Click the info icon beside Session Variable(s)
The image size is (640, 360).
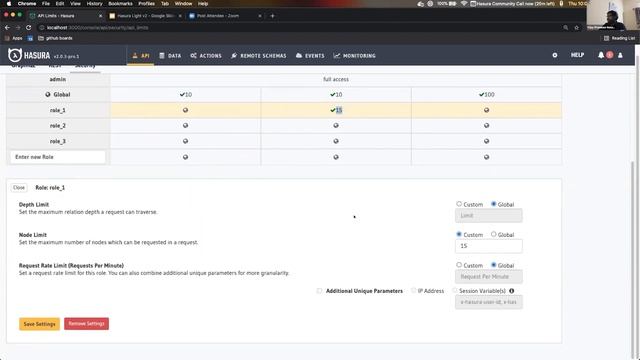(x=511, y=291)
